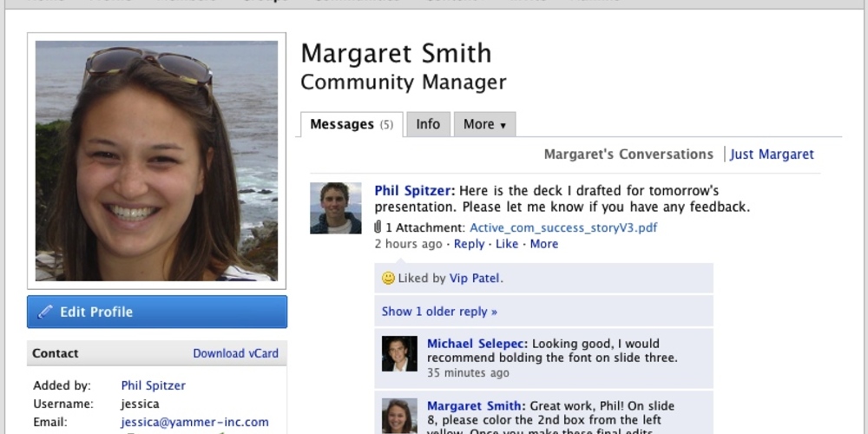Open Michael Selepec's name link
The image size is (868, 434).
(x=477, y=344)
